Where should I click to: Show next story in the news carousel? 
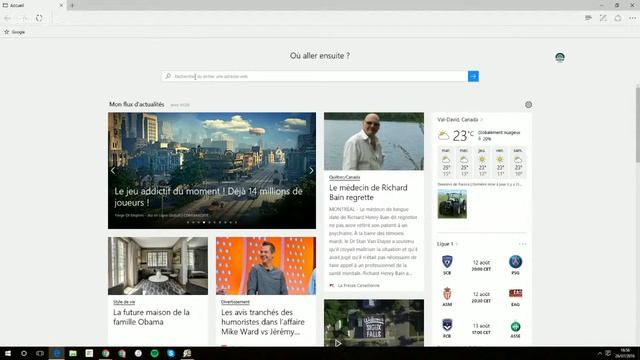[x=311, y=171]
